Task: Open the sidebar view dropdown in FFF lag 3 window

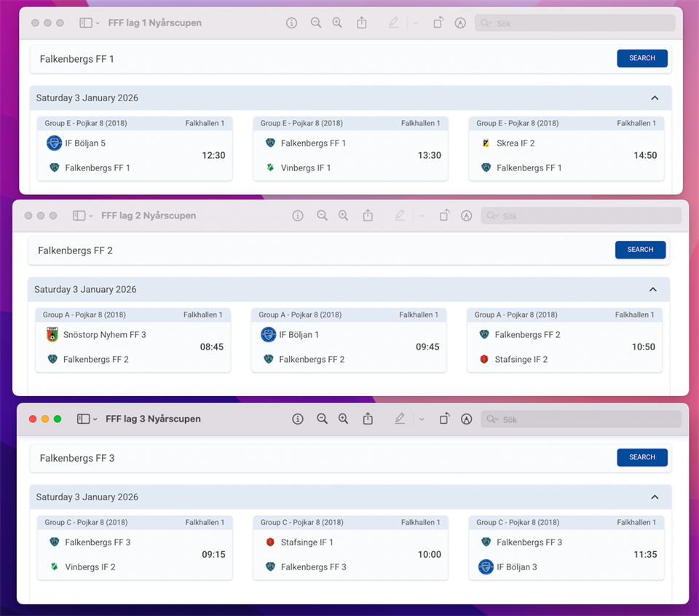Action: pyautogui.click(x=95, y=419)
